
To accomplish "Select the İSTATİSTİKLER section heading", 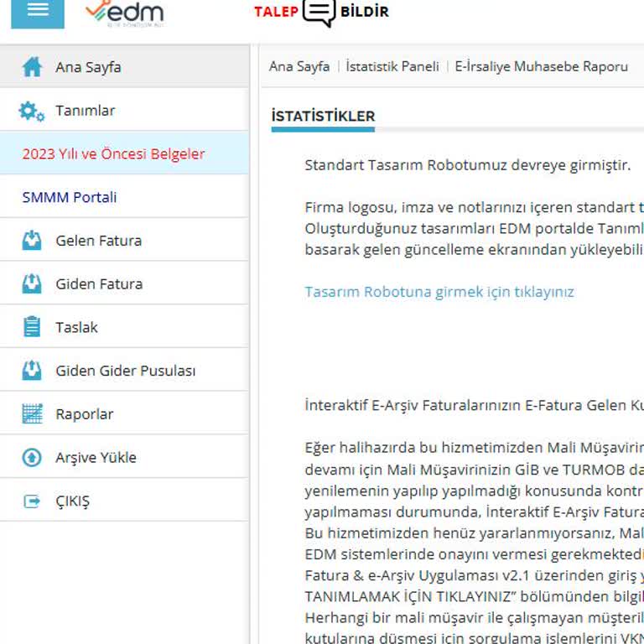I will coord(323,117).
